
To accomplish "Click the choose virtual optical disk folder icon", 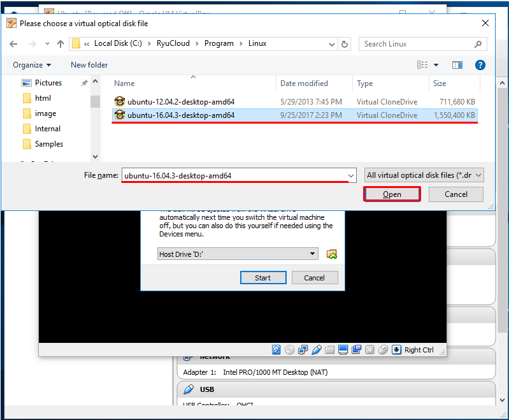I will tap(331, 254).
